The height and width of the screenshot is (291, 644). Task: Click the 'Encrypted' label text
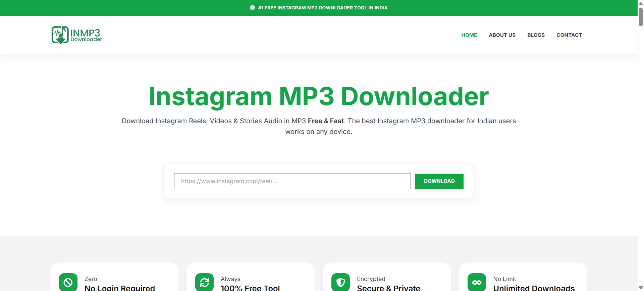point(371,279)
